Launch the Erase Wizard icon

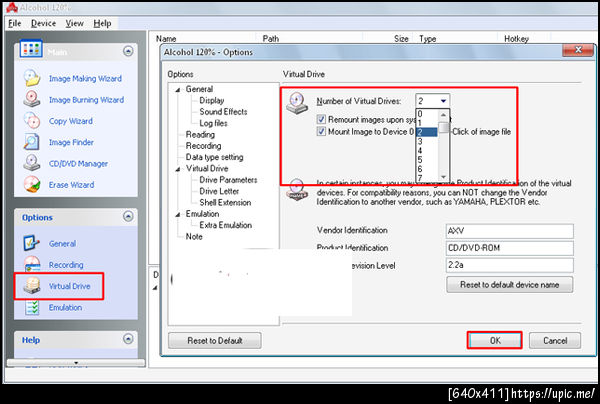pos(32,184)
